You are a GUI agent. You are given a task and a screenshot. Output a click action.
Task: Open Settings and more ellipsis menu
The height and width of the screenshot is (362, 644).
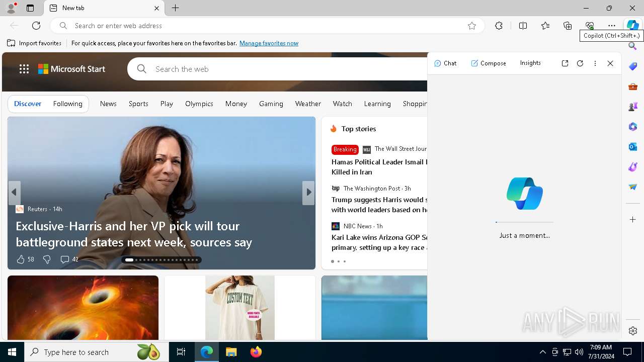(x=612, y=26)
